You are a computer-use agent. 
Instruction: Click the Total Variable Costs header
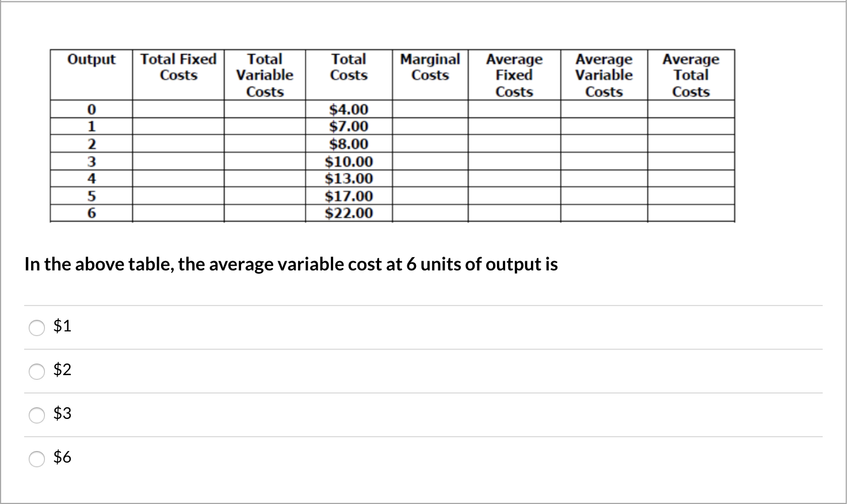tap(265, 75)
